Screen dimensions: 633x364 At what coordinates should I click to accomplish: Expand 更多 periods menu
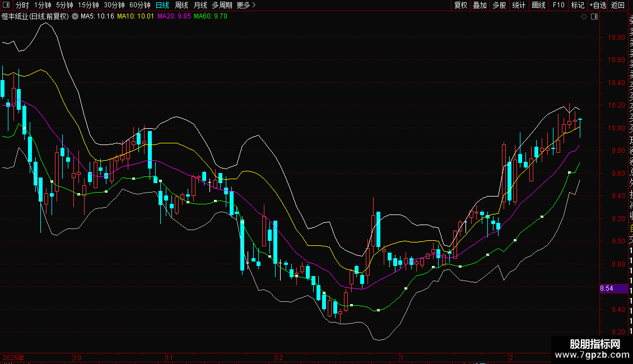tap(246, 5)
